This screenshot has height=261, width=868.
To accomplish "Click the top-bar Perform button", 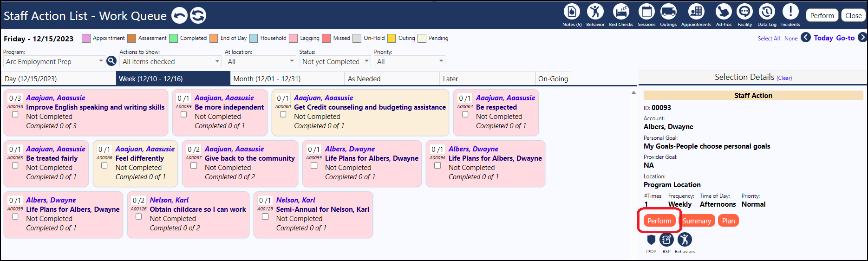I will (x=822, y=15).
